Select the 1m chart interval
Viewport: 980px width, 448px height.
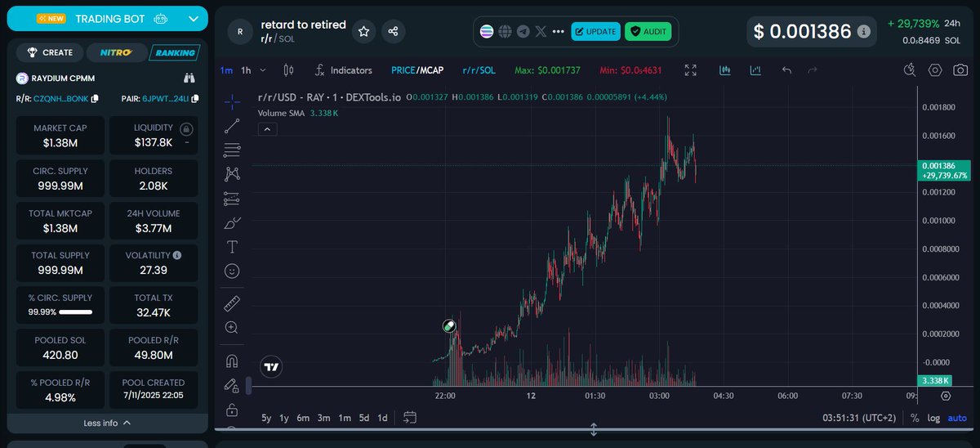pyautogui.click(x=226, y=70)
